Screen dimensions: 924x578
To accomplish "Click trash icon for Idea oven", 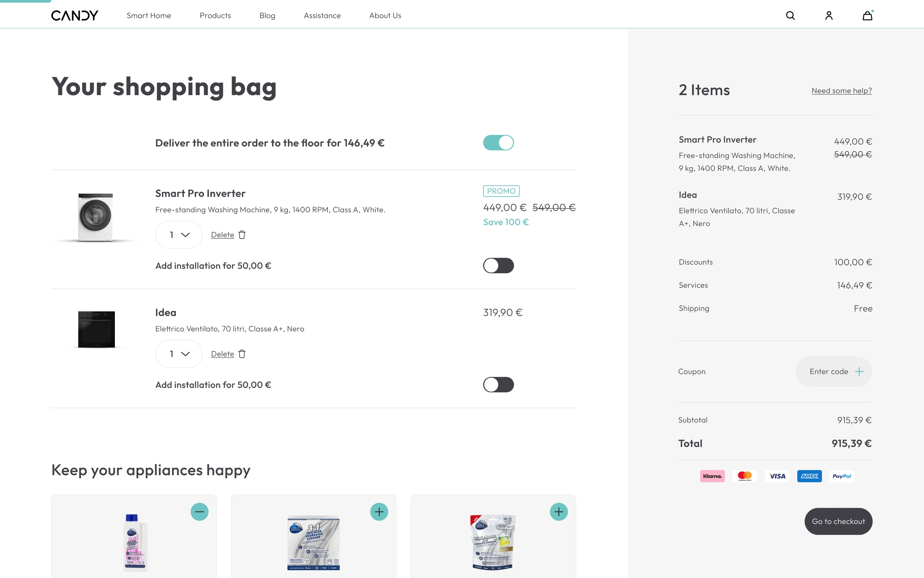I will (x=242, y=354).
